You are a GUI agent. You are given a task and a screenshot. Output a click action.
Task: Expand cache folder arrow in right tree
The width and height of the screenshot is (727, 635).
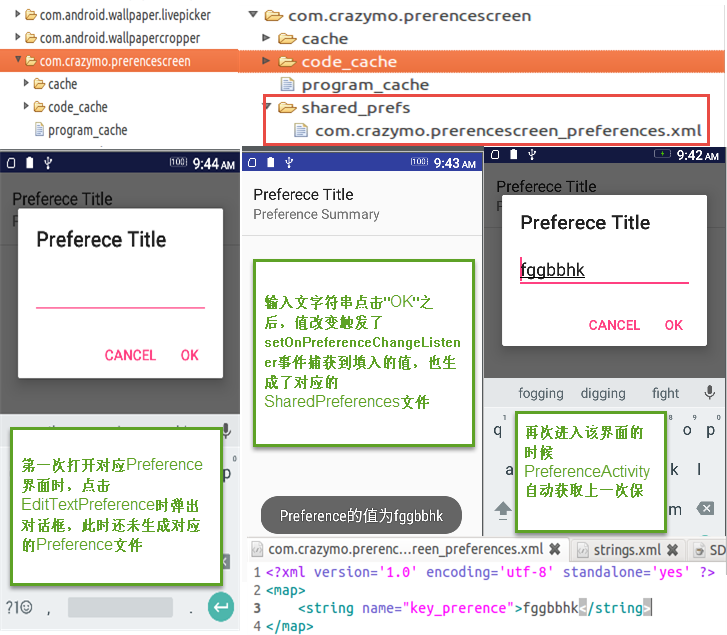coord(266,38)
